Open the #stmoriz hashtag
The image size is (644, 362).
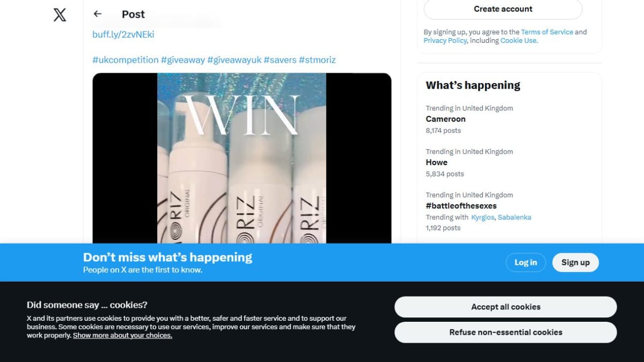(317, 60)
